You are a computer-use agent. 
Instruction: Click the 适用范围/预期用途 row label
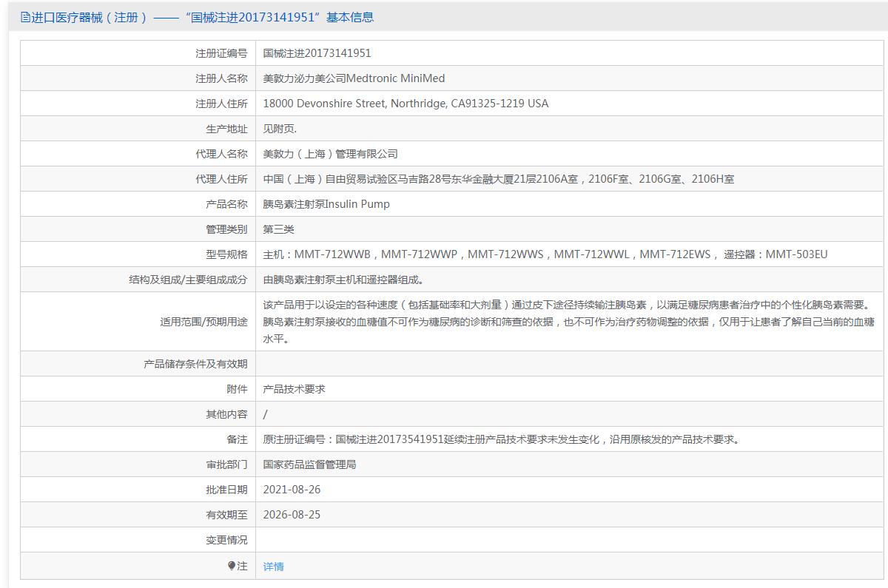tap(204, 322)
